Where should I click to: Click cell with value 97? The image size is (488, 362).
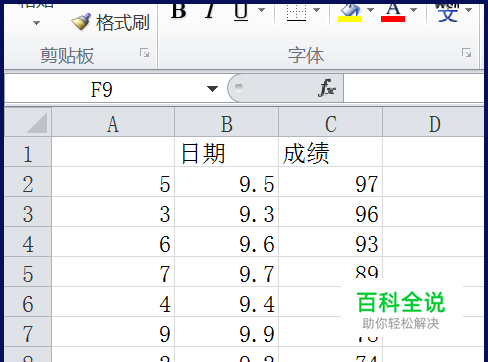[331, 182]
